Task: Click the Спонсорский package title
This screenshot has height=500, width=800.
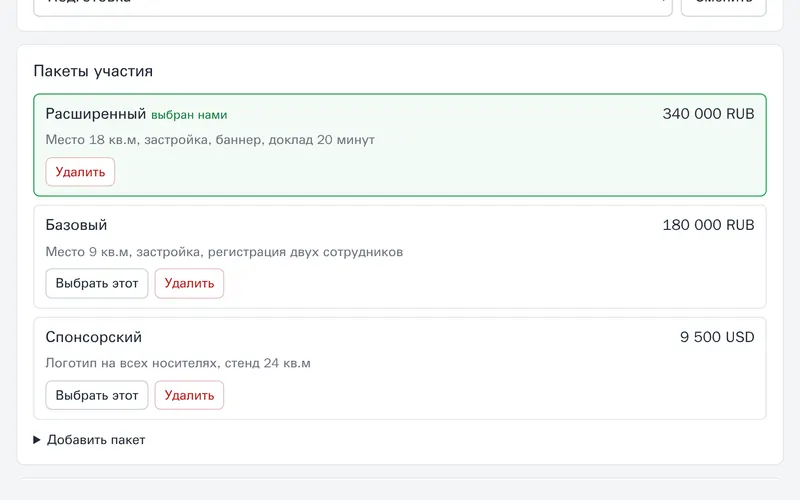Action: [x=94, y=337]
